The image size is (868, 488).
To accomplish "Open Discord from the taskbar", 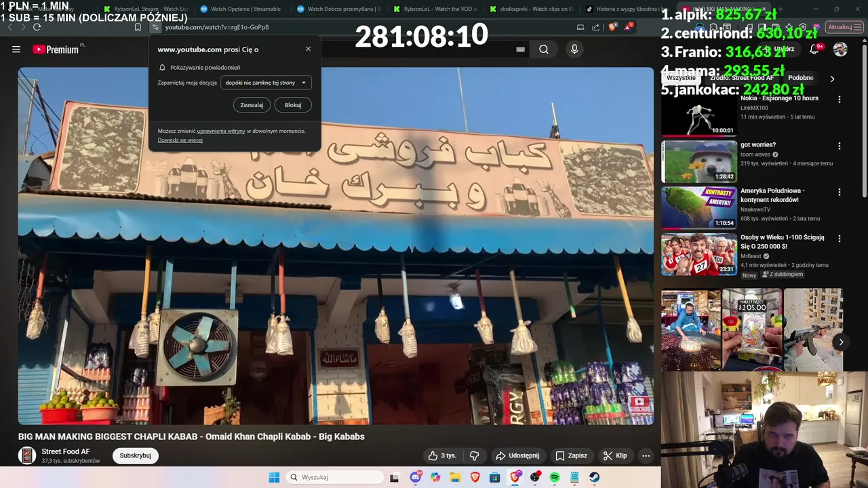I will click(415, 477).
